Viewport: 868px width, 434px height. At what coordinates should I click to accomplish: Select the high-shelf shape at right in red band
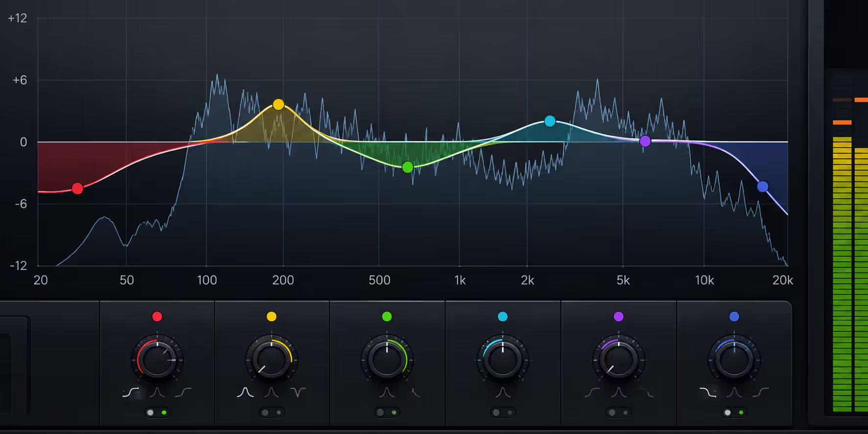click(183, 392)
